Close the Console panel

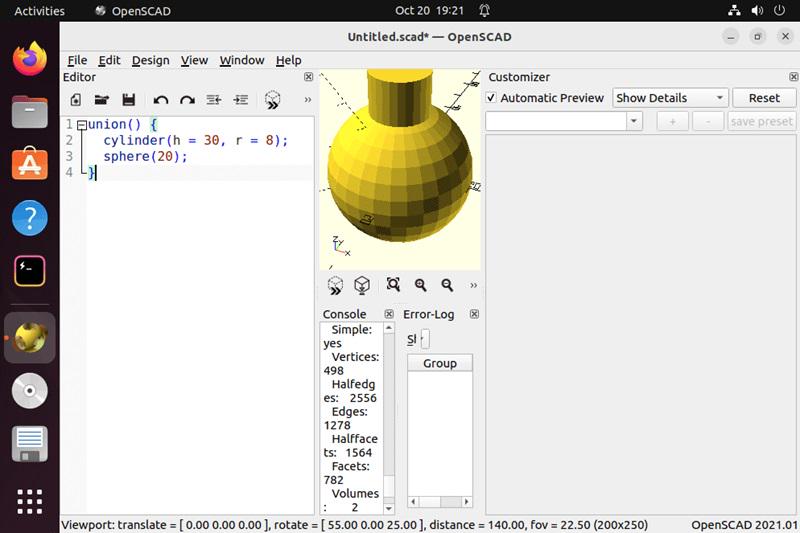[389, 314]
